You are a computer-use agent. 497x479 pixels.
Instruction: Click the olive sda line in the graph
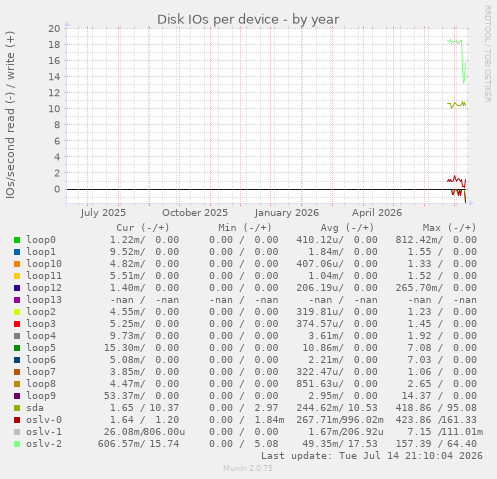click(x=457, y=105)
